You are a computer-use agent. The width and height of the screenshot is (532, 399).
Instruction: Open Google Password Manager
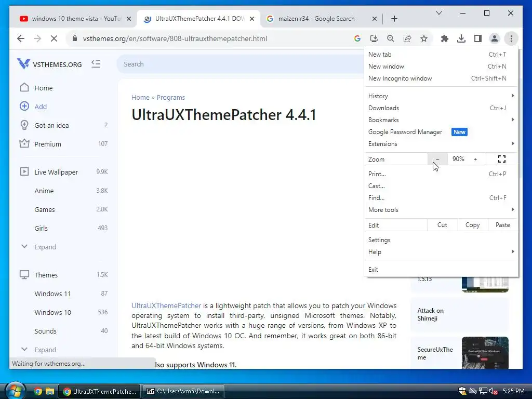[441, 131]
